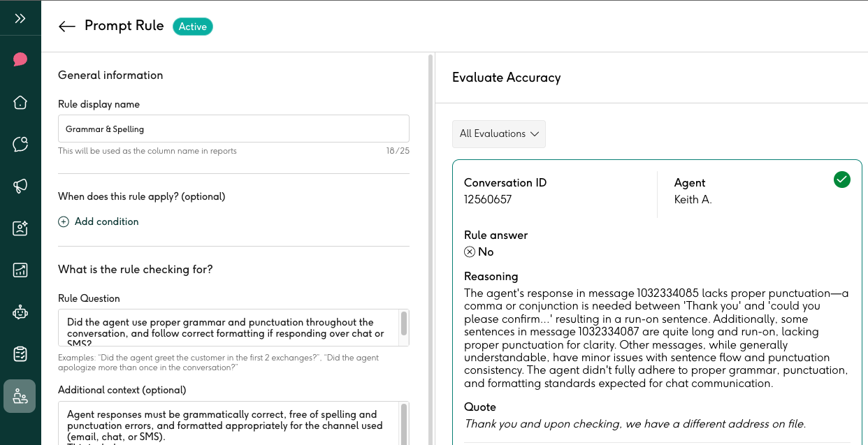Go back using the arrow near Prompt Rule
This screenshot has width=868, height=445.
[66, 26]
